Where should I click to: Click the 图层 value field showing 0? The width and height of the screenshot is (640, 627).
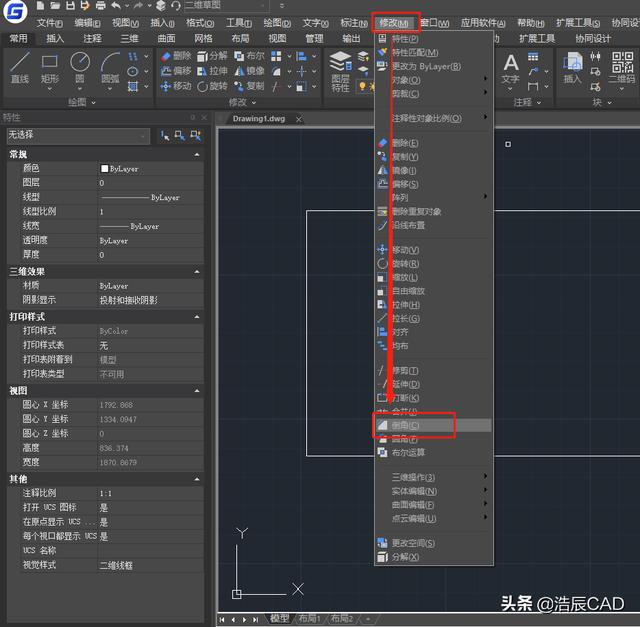tap(151, 183)
